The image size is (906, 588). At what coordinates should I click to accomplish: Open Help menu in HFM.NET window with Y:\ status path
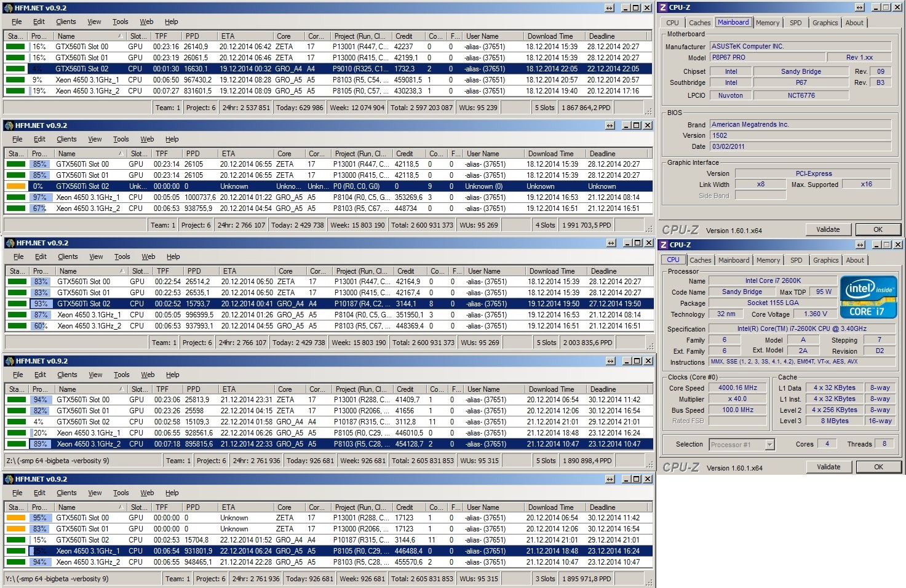[x=172, y=493]
